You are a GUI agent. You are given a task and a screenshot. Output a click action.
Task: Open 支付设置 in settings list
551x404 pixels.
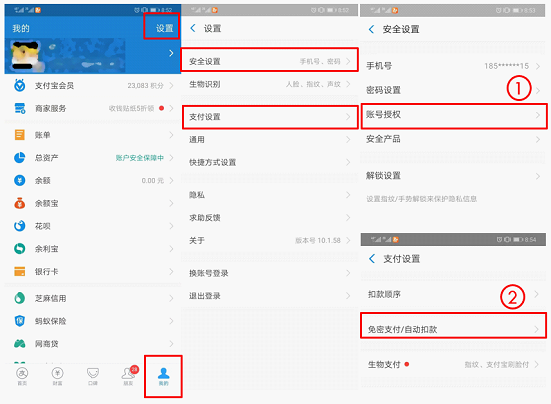point(270,117)
